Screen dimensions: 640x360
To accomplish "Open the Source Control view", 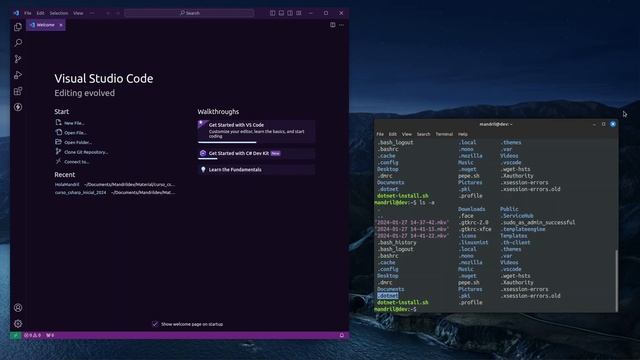I will pos(18,59).
